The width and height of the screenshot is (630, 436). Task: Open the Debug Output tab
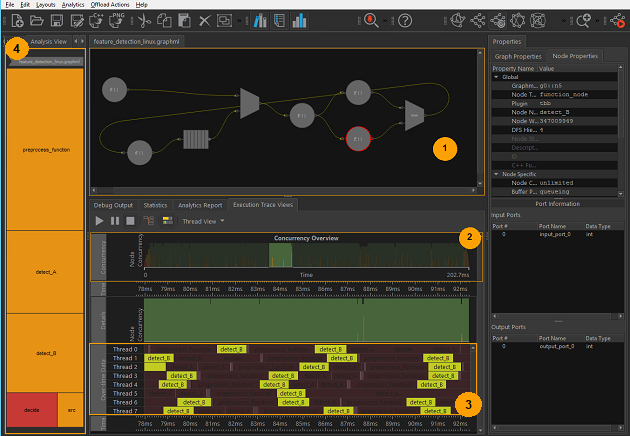[x=113, y=204]
